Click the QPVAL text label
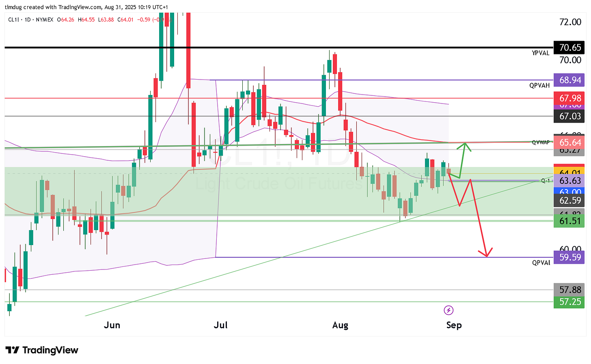Viewport: 591px width, 364px height. 541,263
